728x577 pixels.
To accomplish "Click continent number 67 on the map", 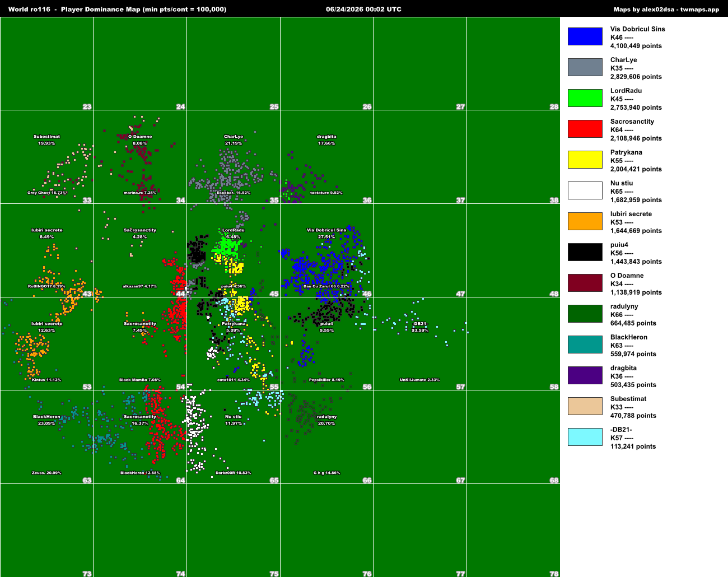I will point(460,480).
